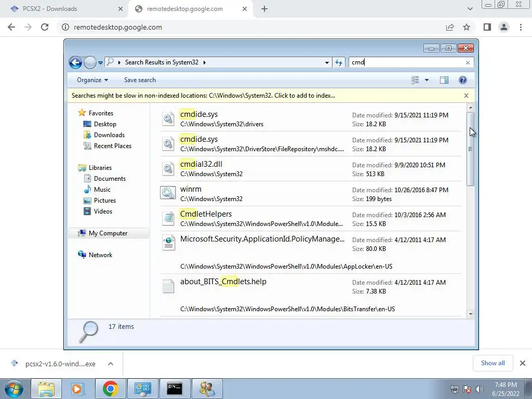Close the PCSX2 - Downloads tab
The width and height of the screenshot is (532, 399).
click(x=121, y=9)
